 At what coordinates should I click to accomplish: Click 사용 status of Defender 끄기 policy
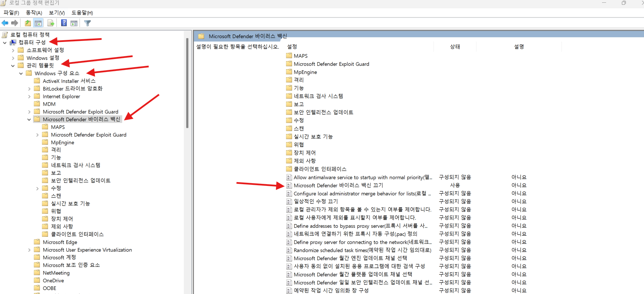tap(455, 185)
